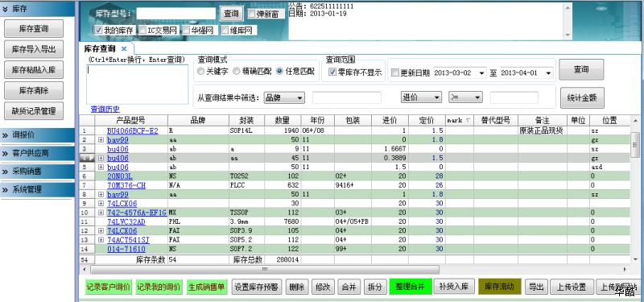Open 进价 filter dropdown
Viewport: 644px width, 302px height.
pyautogui.click(x=421, y=97)
